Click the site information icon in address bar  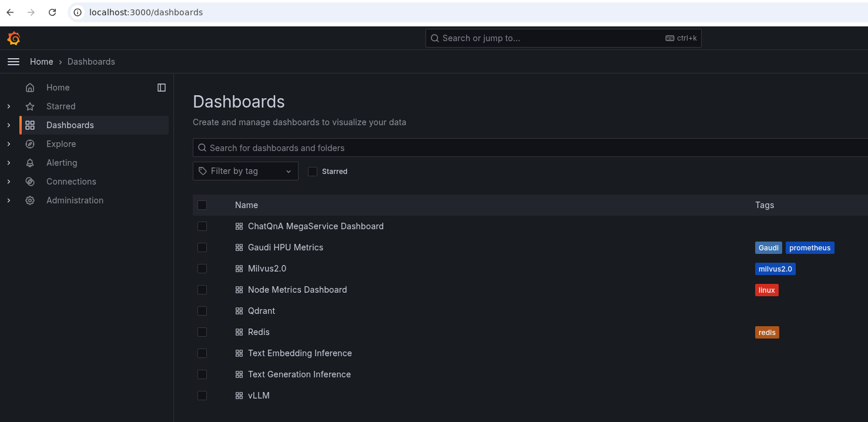point(78,12)
